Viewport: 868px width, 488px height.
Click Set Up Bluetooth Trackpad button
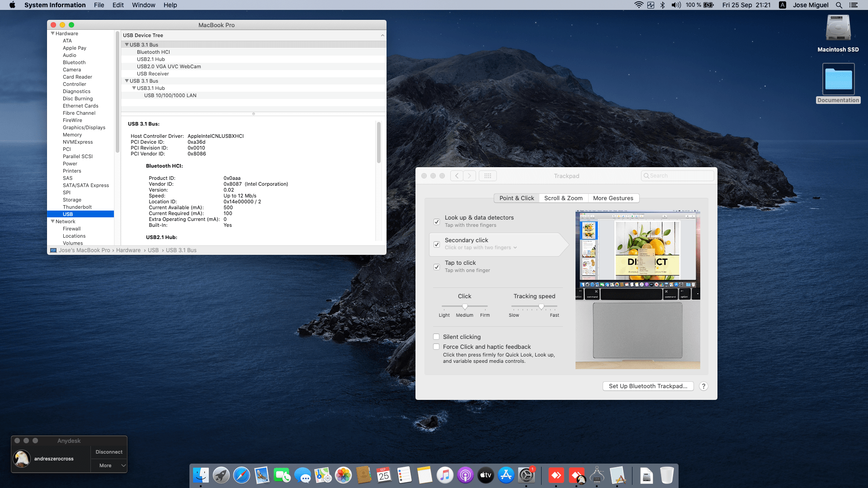[x=648, y=386]
